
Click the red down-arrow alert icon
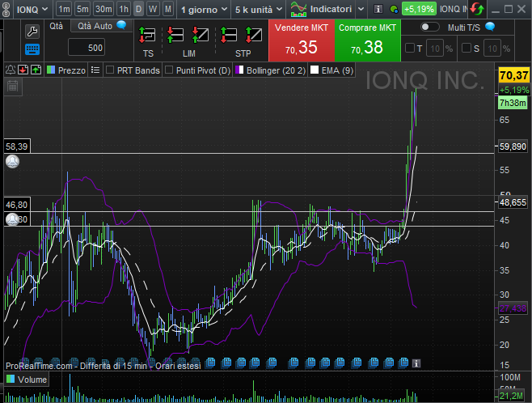23,70
